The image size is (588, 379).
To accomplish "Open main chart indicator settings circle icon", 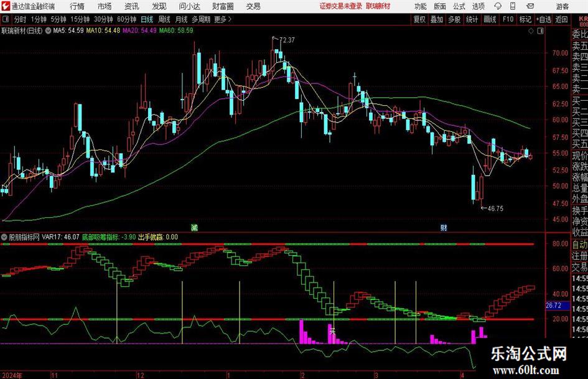I will tap(48, 30).
